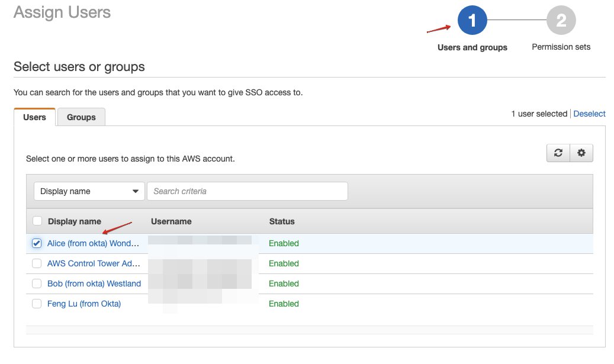Select the Users tab
Screen dimensions: 614x364
click(x=34, y=117)
